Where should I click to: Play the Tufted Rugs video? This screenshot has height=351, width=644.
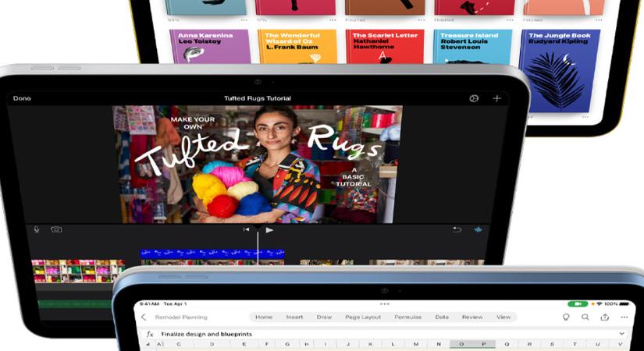pyautogui.click(x=269, y=230)
